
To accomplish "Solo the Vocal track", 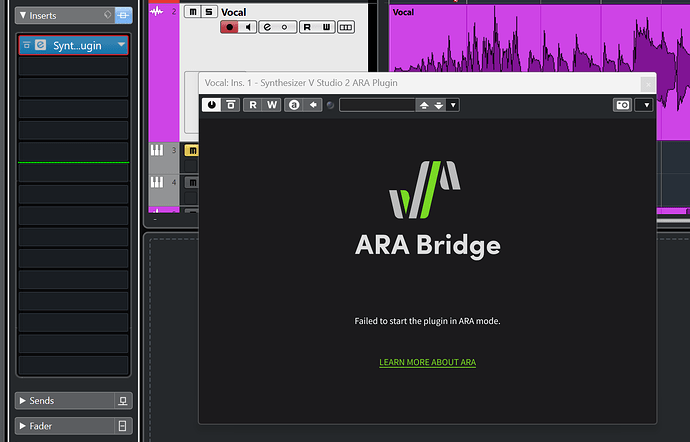I will (x=209, y=12).
